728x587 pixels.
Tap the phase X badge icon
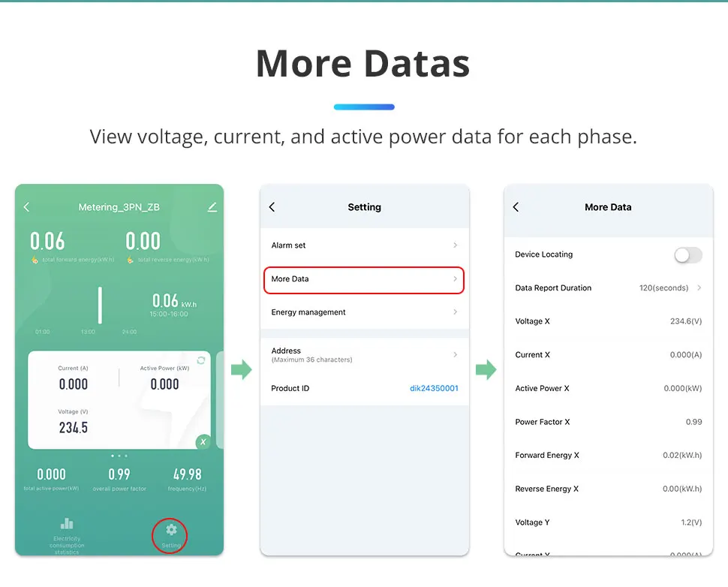203,442
